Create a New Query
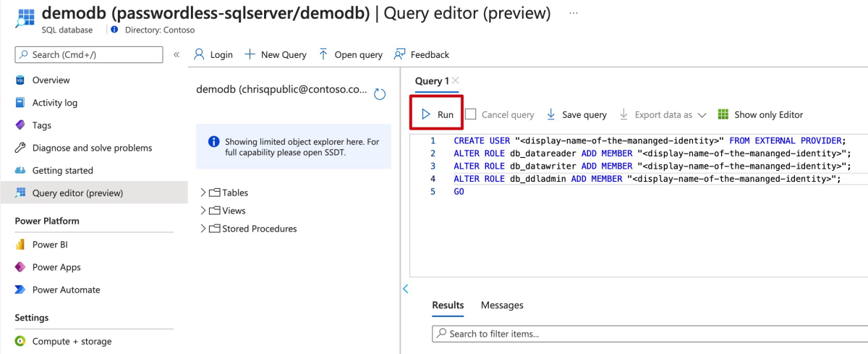Screen dimensions: 868x354 coord(275,54)
